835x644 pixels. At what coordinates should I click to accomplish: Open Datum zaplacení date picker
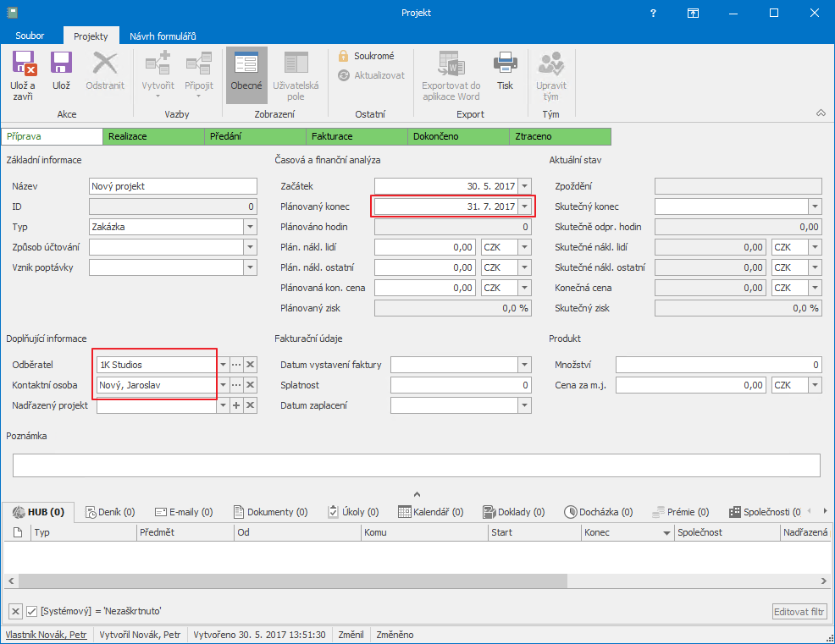pyautogui.click(x=524, y=405)
